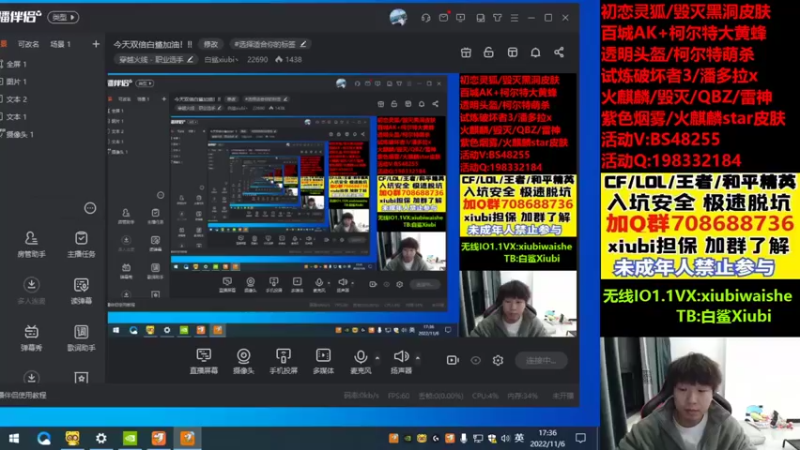Click the 1438 popularity flame value
This screenshot has width=800, height=450.
coord(289,60)
